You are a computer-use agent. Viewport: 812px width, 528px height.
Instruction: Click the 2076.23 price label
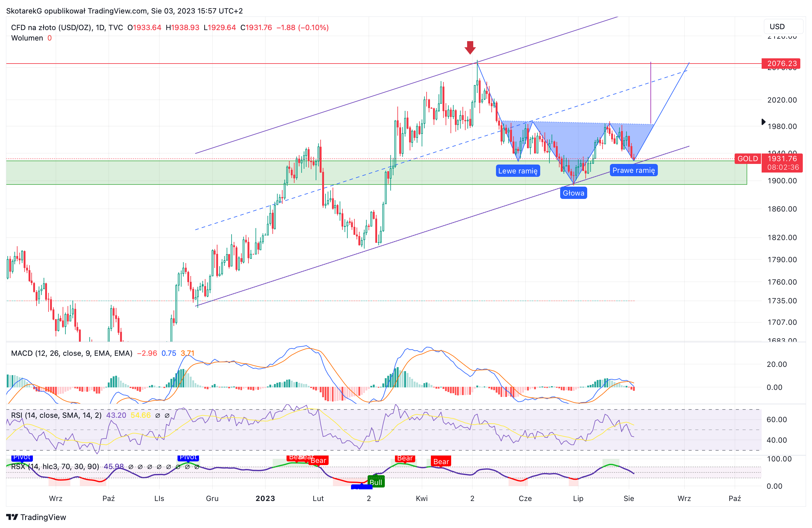[x=782, y=64]
